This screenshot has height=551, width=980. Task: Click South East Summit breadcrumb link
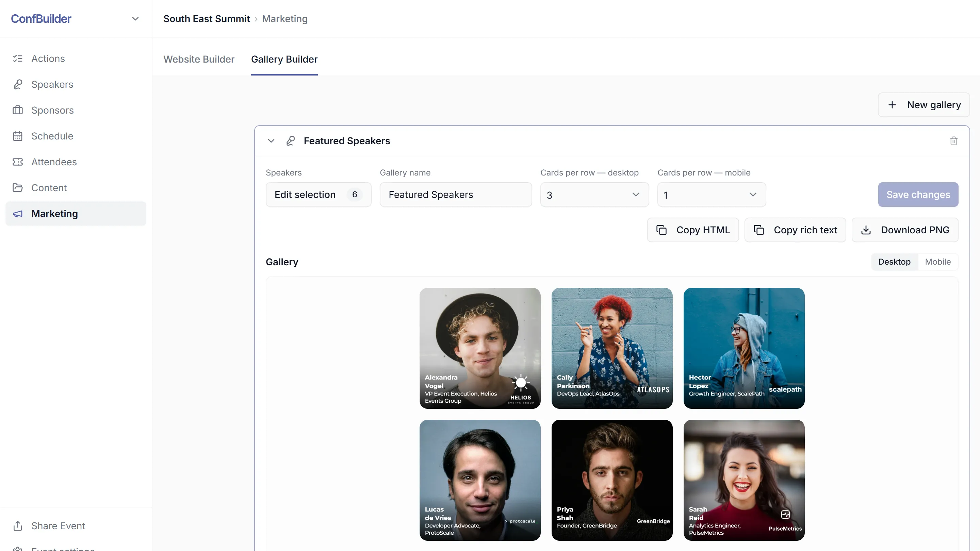(x=207, y=19)
